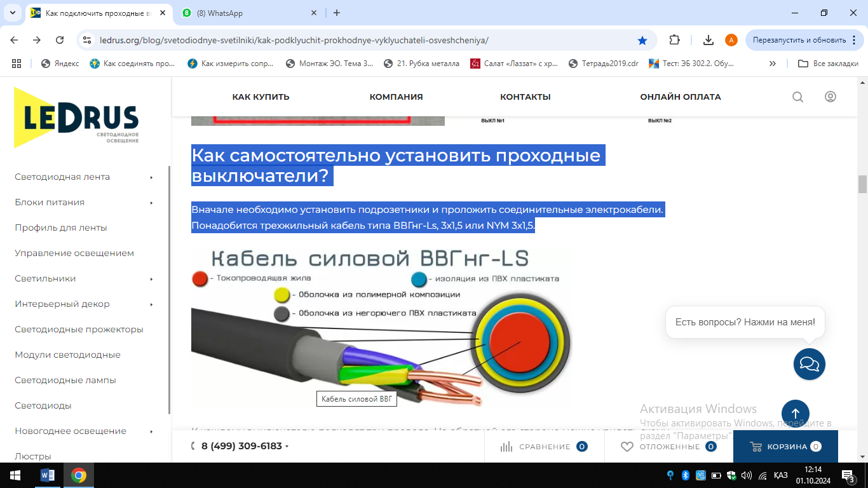Open the Монтаж ЭО. Тема 3 bookmark

(x=330, y=64)
